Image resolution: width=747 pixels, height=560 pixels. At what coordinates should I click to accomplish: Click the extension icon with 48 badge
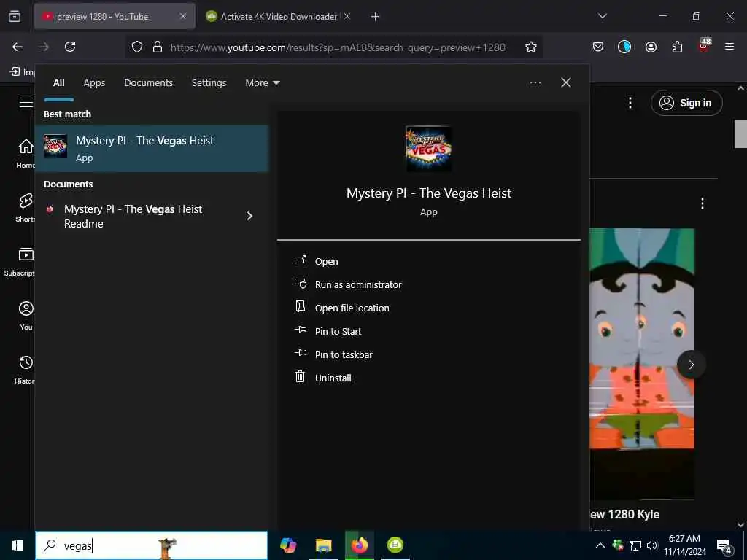pos(704,46)
